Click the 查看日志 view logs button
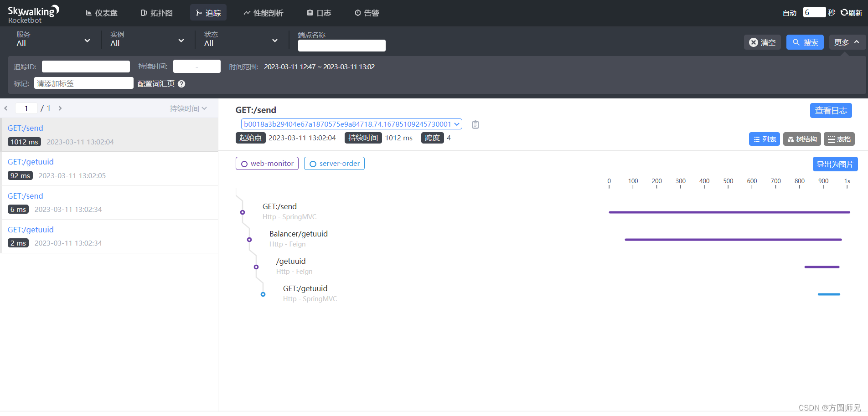 coord(831,110)
